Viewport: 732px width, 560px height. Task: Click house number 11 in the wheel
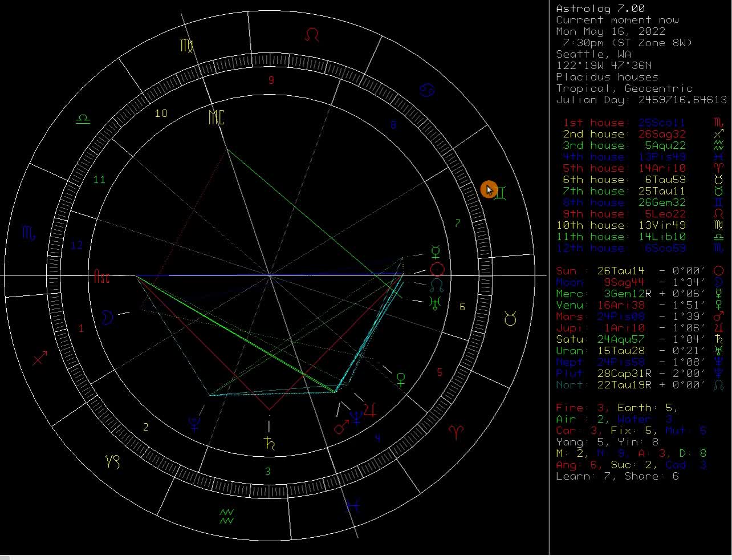click(99, 180)
